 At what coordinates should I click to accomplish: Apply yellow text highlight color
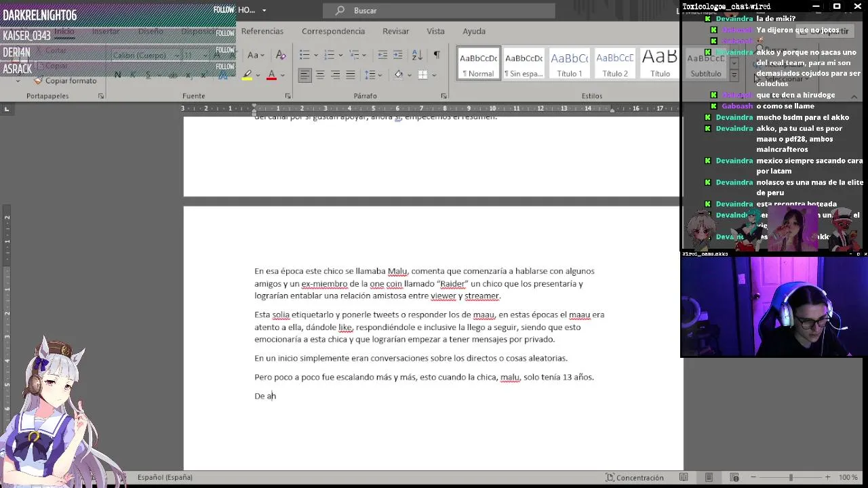click(x=248, y=75)
